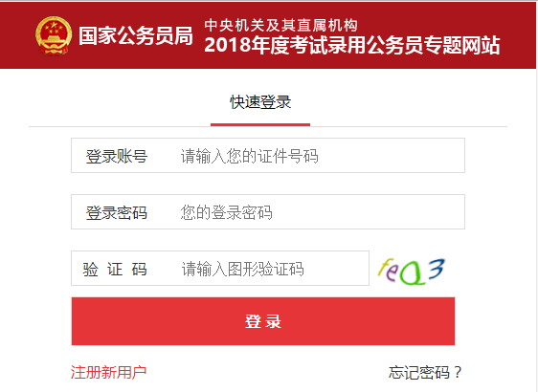Click the 中央机关及其直属机构 subtitle text
This screenshot has height=392, width=538.
tap(281, 25)
